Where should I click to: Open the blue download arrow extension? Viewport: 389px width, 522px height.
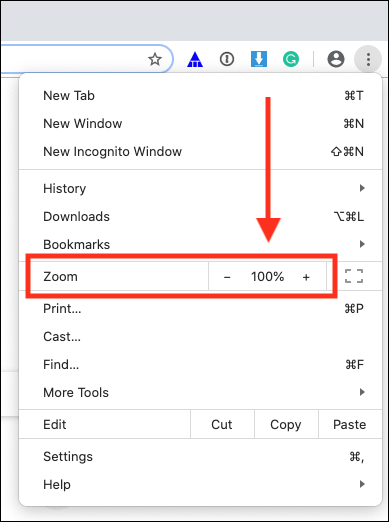point(259,59)
